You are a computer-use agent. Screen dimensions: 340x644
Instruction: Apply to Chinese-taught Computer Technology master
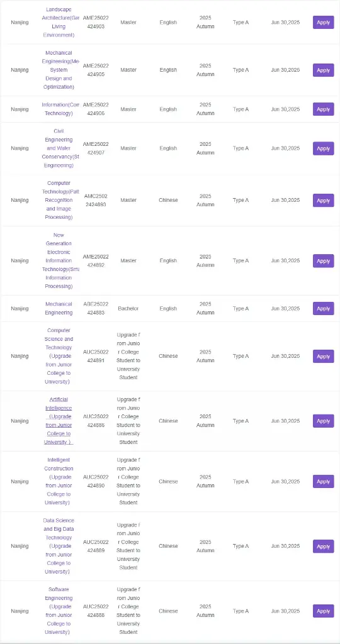tap(323, 201)
